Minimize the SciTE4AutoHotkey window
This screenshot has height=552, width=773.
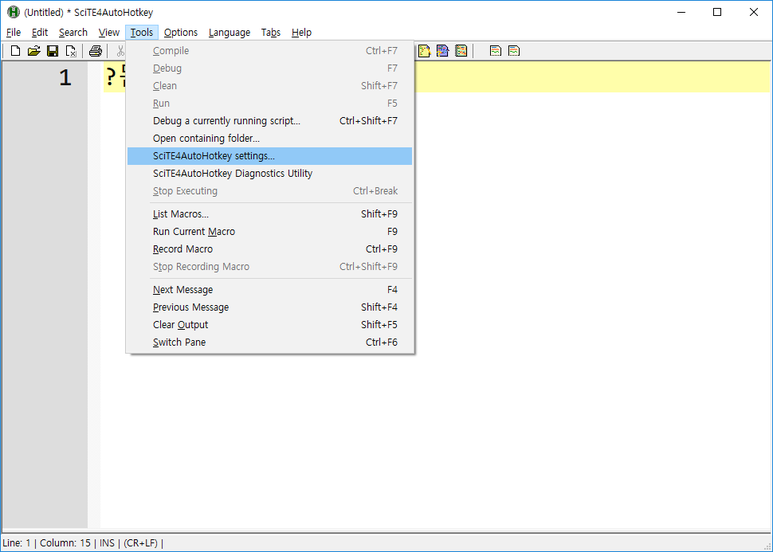tap(681, 12)
